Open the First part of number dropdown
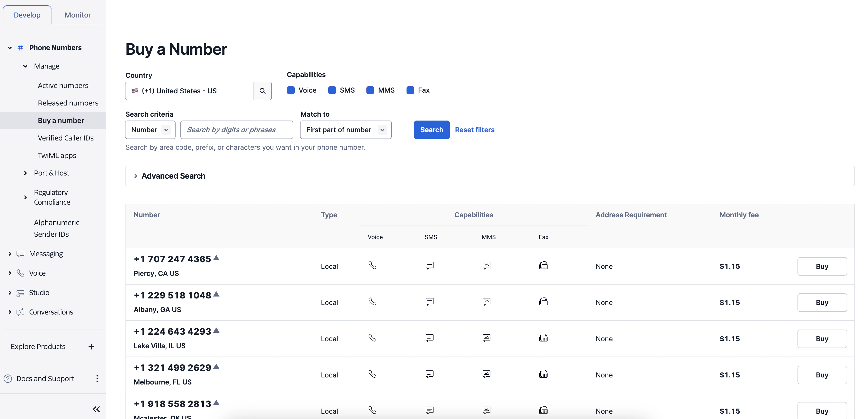 coord(345,130)
